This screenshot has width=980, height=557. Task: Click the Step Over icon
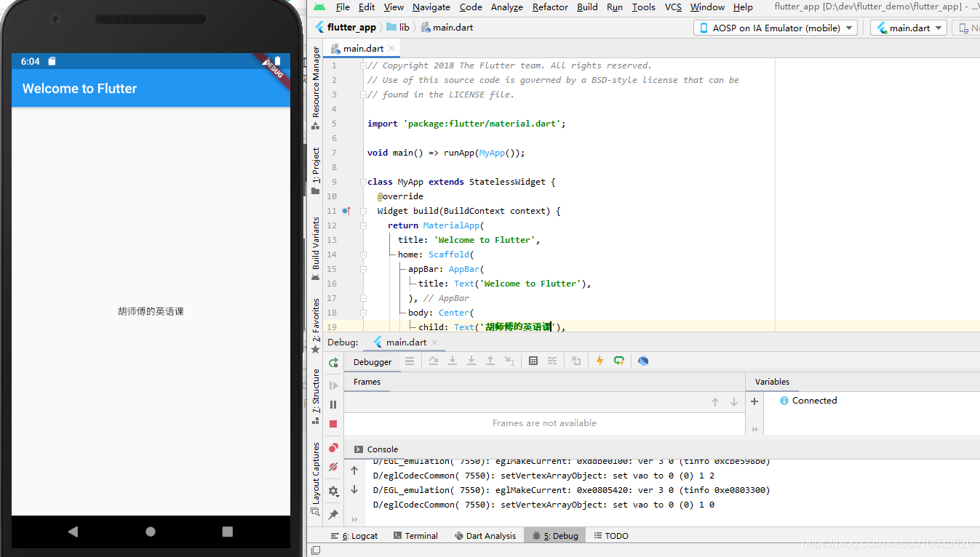434,361
